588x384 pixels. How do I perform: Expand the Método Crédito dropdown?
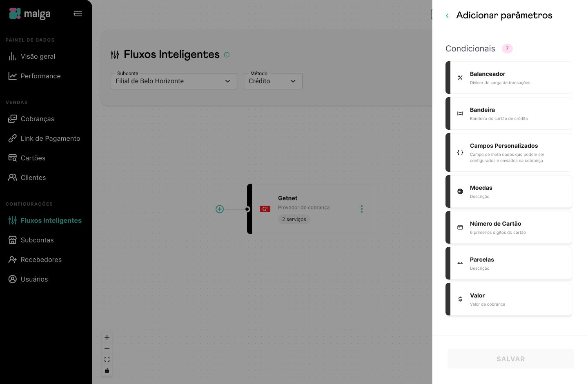coord(273,81)
